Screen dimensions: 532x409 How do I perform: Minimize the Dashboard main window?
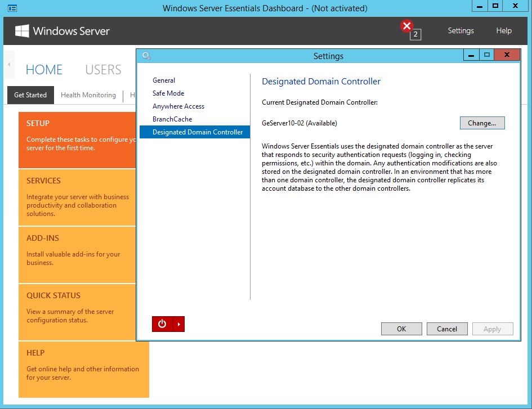pyautogui.click(x=480, y=6)
